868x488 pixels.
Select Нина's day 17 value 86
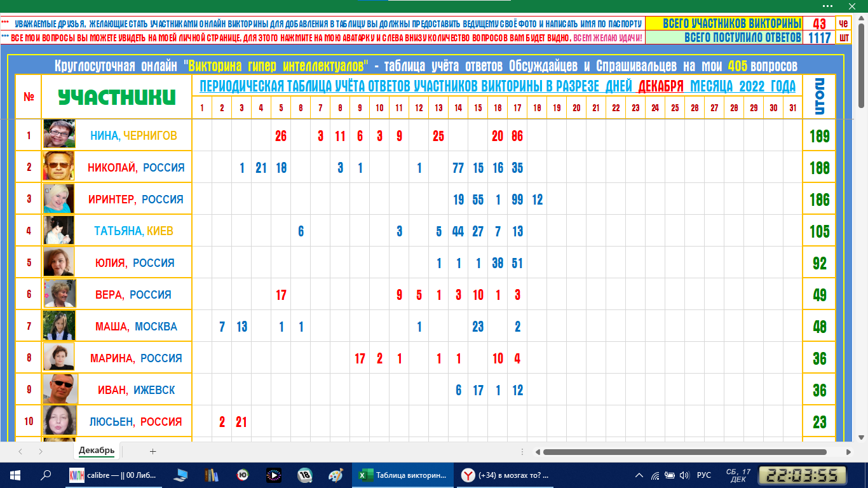click(517, 135)
